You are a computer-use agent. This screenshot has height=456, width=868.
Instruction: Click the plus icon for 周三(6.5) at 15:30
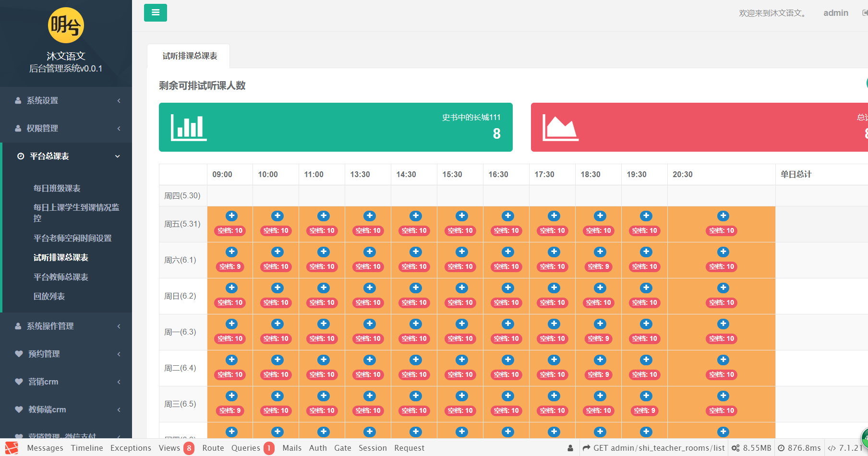461,396
